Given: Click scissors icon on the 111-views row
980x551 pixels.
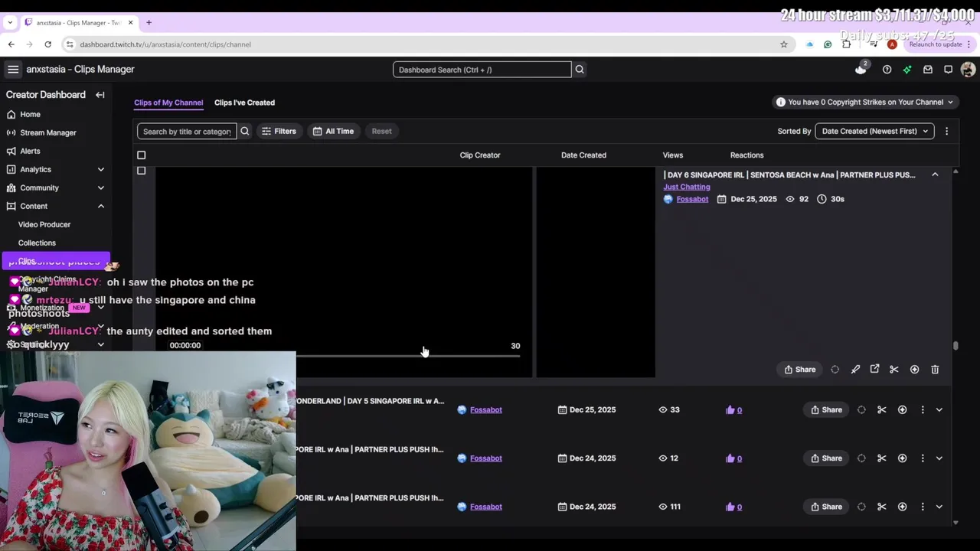Looking at the screenshot, I should tap(882, 507).
